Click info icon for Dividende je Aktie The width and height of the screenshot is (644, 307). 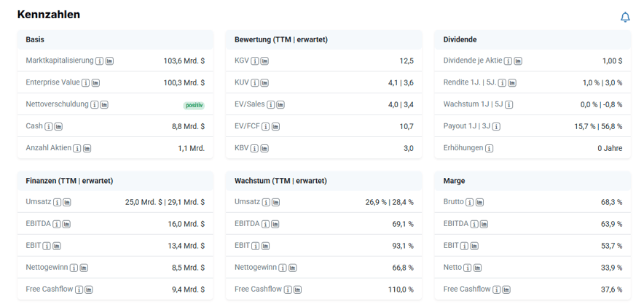(508, 61)
